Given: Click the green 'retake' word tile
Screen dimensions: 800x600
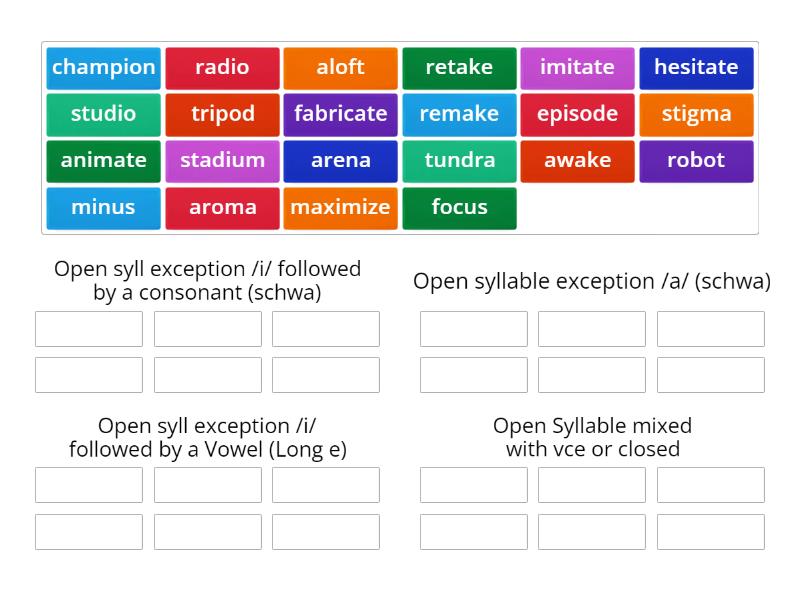Looking at the screenshot, I should point(459,68).
